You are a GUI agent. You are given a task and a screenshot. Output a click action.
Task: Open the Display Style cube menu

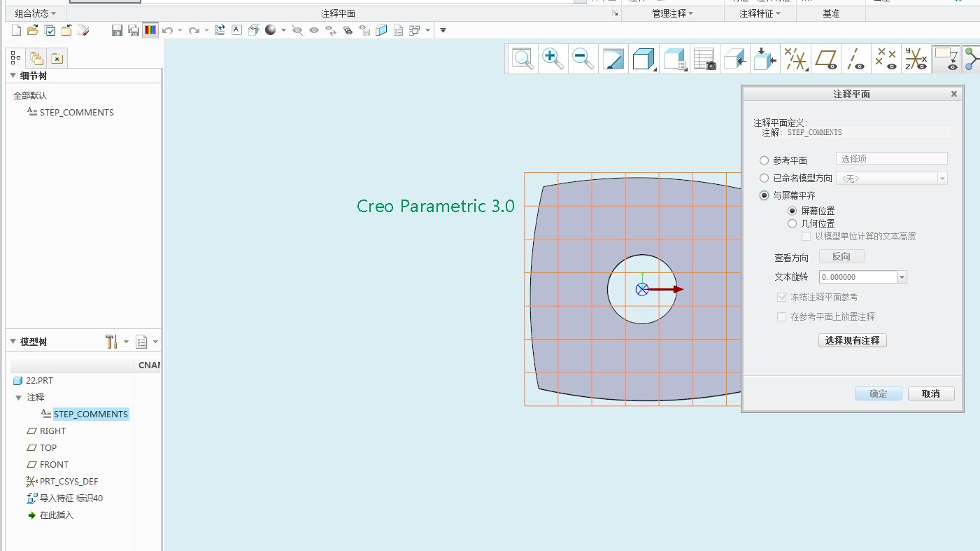[643, 59]
